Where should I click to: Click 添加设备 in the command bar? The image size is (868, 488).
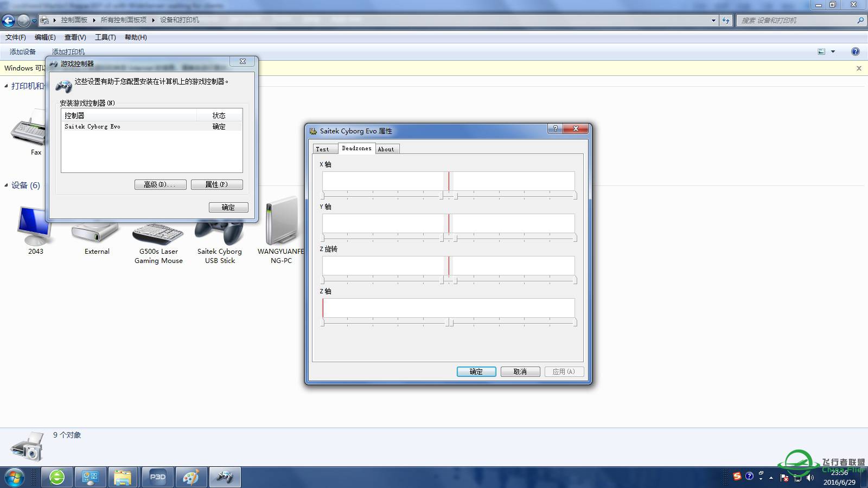(x=23, y=52)
